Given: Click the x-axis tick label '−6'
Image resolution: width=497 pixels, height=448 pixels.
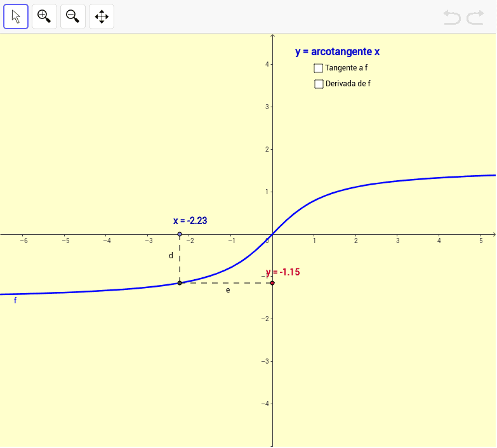Looking at the screenshot, I should tap(23, 240).
